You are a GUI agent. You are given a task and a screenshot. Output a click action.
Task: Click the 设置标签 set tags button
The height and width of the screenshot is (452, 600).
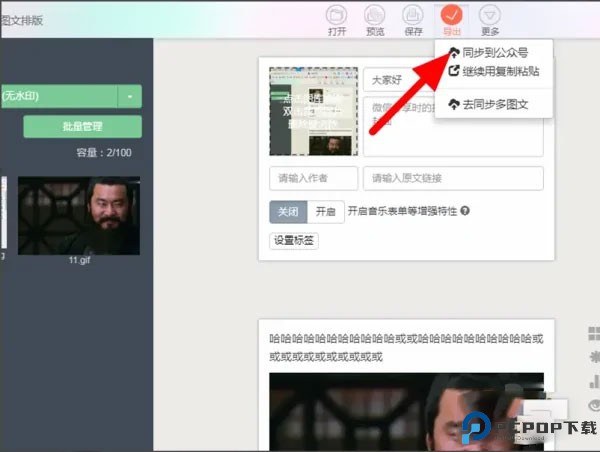pos(294,240)
